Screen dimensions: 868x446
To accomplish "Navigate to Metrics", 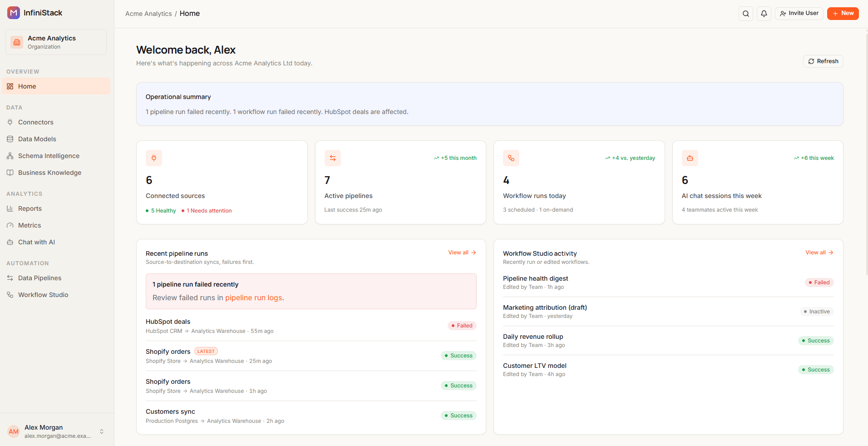I will (x=56, y=225).
